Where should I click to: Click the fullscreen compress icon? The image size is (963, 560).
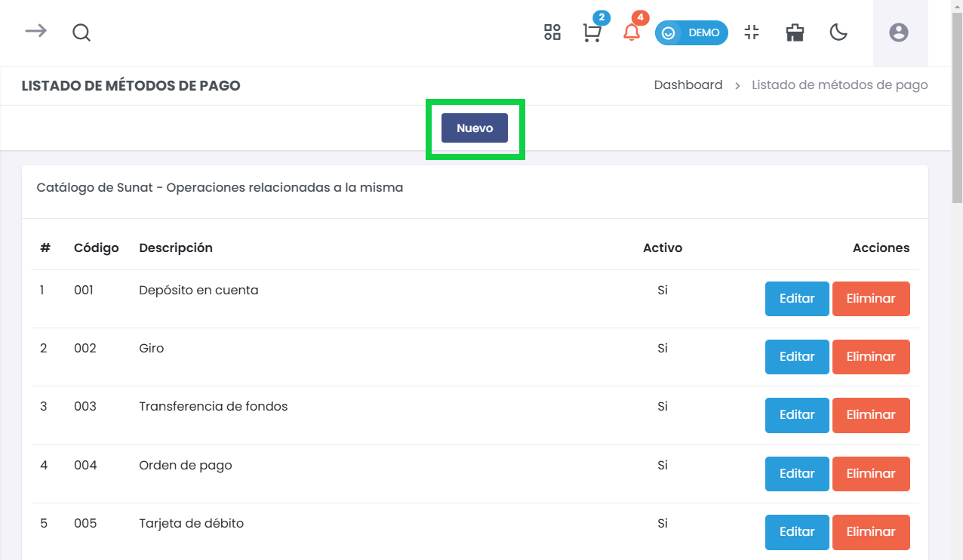click(752, 32)
